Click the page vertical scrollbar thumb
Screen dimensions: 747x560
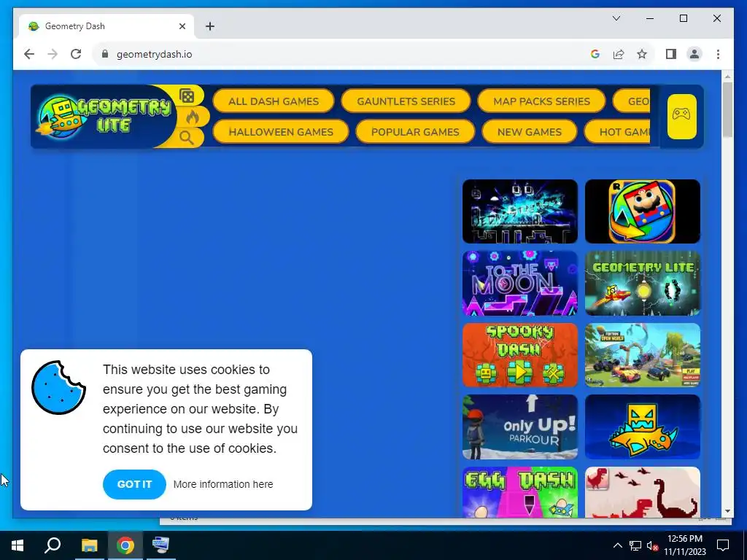727,109
